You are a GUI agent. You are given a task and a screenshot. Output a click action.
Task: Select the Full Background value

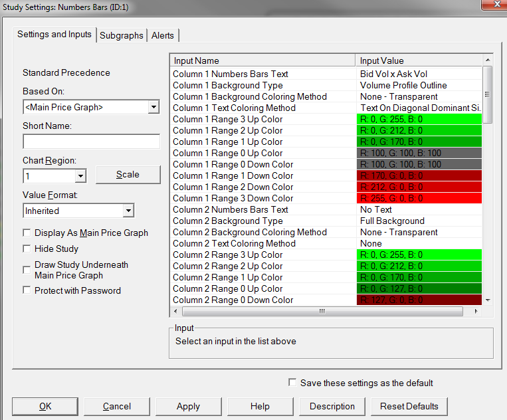pos(419,221)
